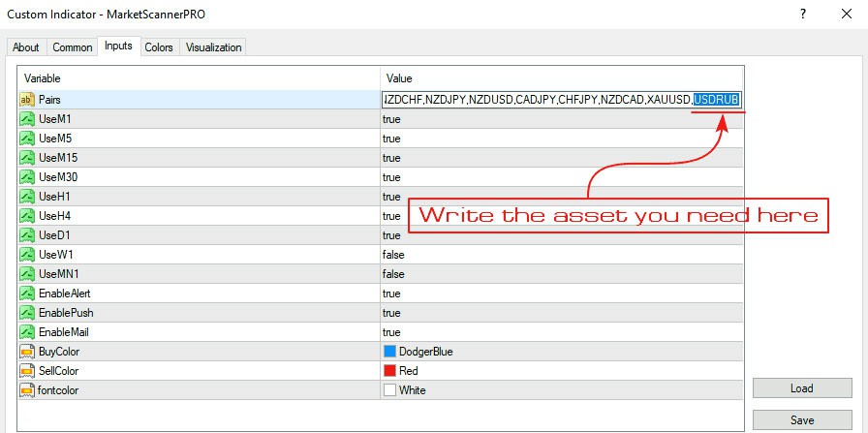Switch to the Colors tab
Image resolution: width=868 pixels, height=433 pixels.
coord(159,47)
